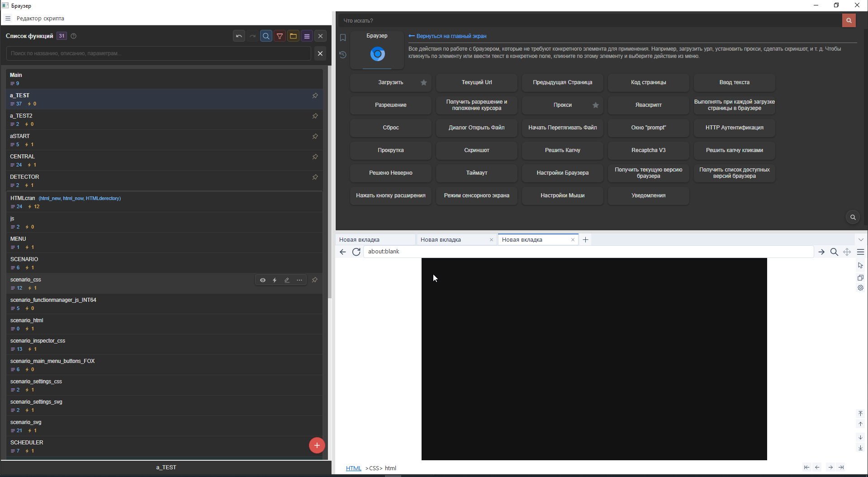Go back in embedded browser
The height and width of the screenshot is (477, 868).
click(x=343, y=252)
